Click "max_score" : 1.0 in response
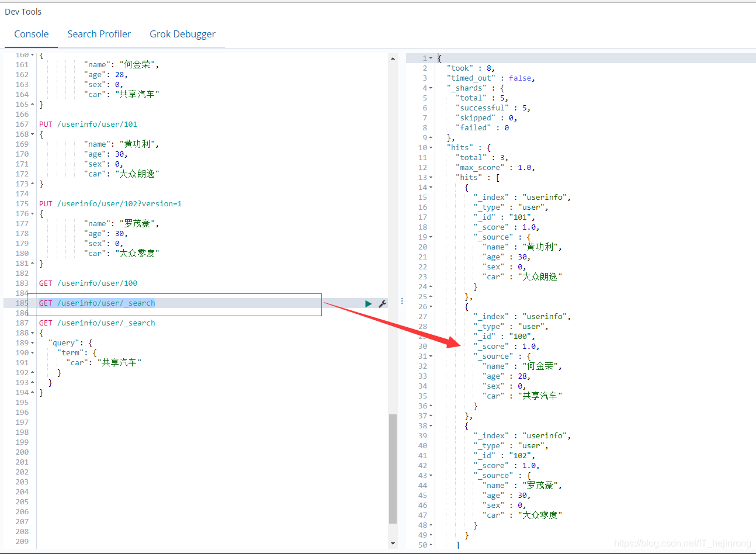This screenshot has height=554, width=756. (x=495, y=168)
